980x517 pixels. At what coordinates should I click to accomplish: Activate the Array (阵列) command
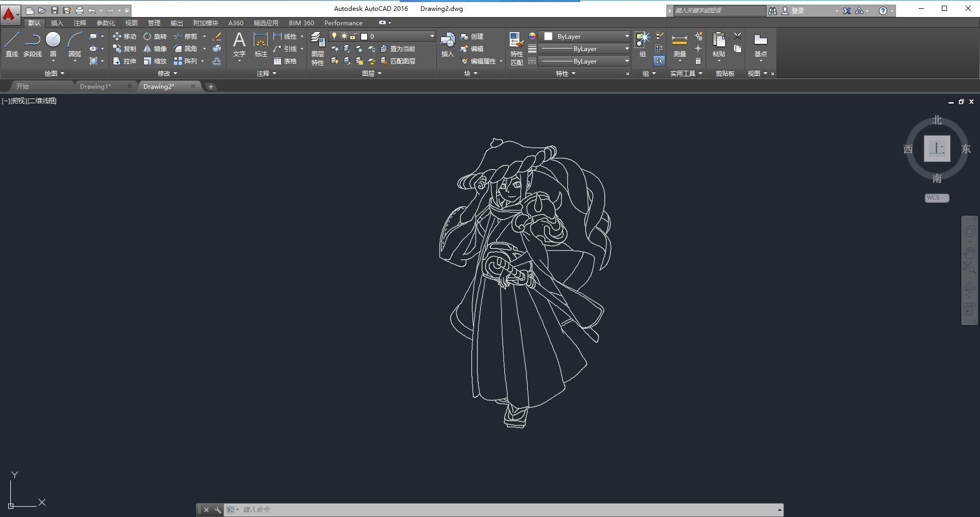point(186,61)
